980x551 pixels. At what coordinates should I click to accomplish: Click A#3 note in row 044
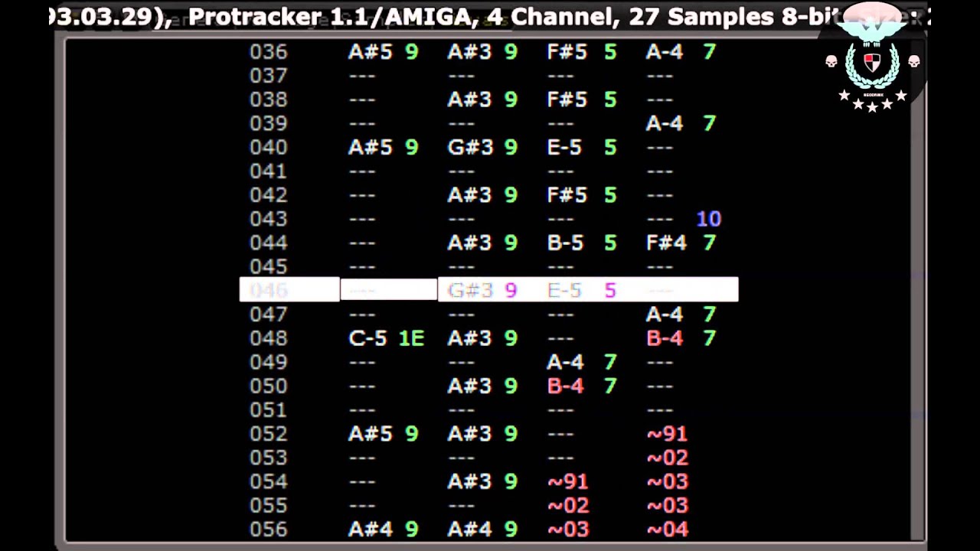coord(470,243)
